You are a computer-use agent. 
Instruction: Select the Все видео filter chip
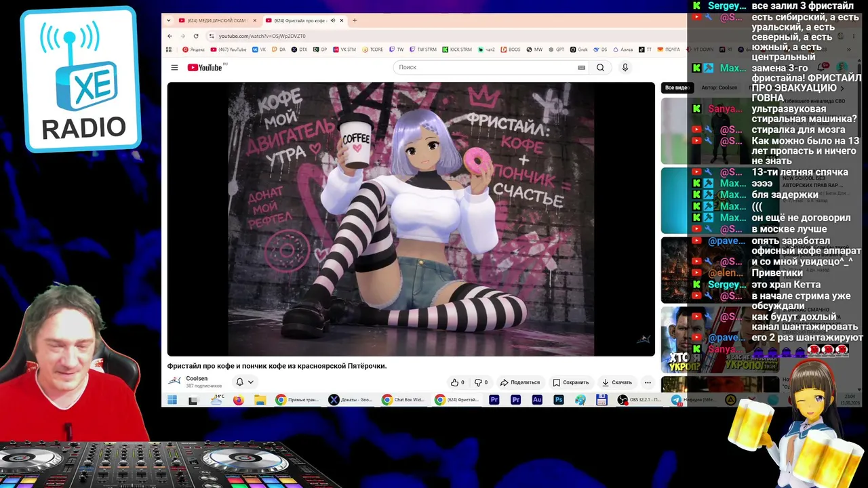677,87
